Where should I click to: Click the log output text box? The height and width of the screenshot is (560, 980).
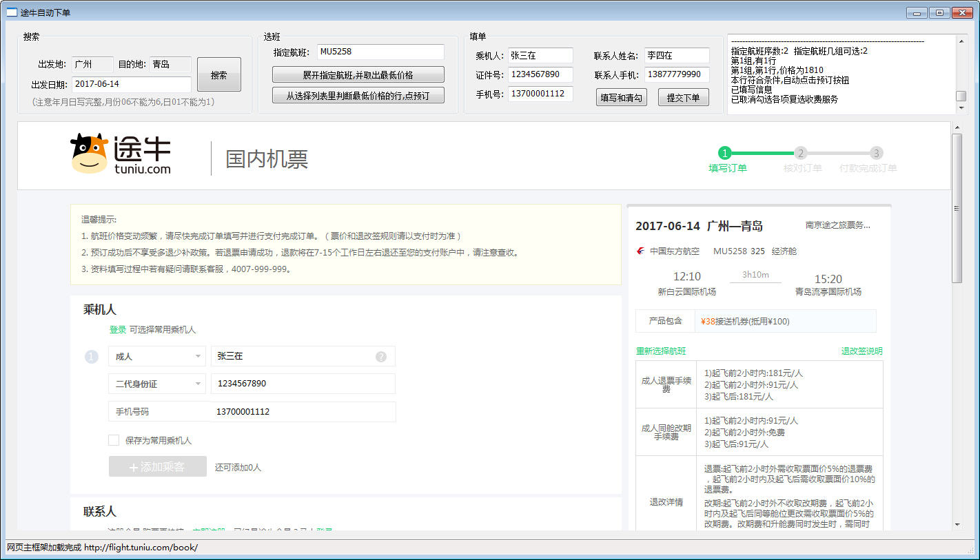(841, 74)
